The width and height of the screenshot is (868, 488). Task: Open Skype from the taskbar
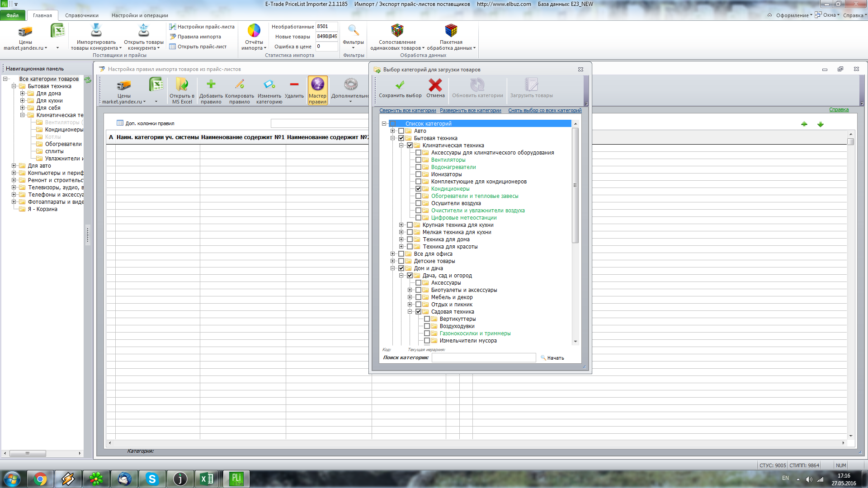[x=152, y=479]
